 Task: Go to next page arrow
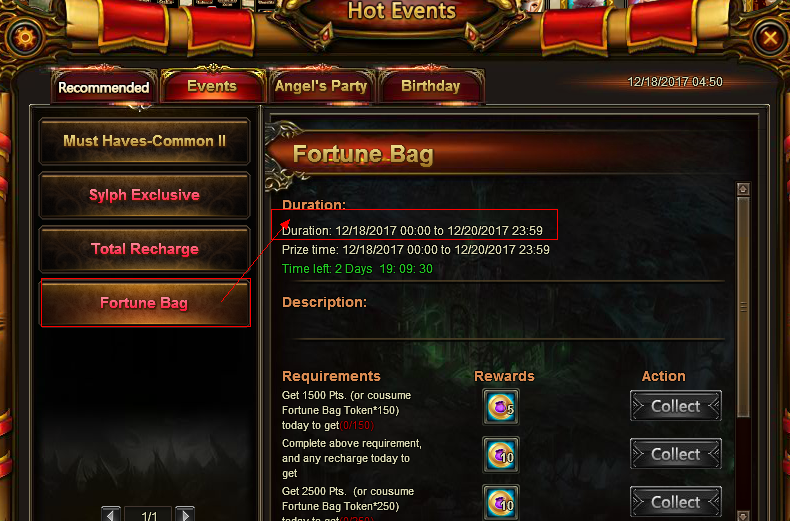coord(185,514)
